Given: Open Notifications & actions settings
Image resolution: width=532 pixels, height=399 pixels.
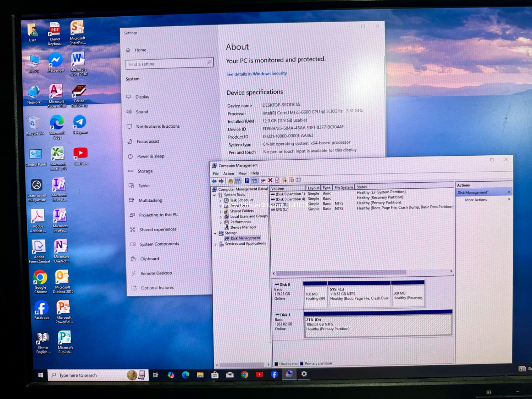Looking at the screenshot, I should [x=153, y=127].
